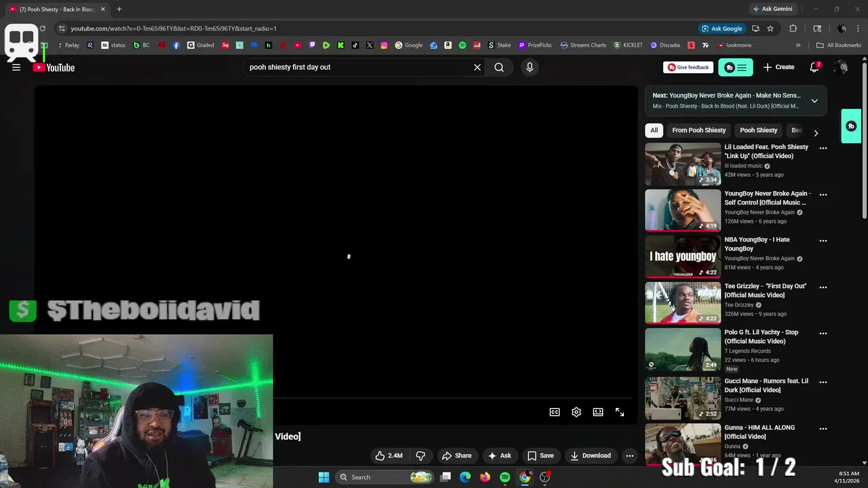Open player settings gear

point(576,412)
